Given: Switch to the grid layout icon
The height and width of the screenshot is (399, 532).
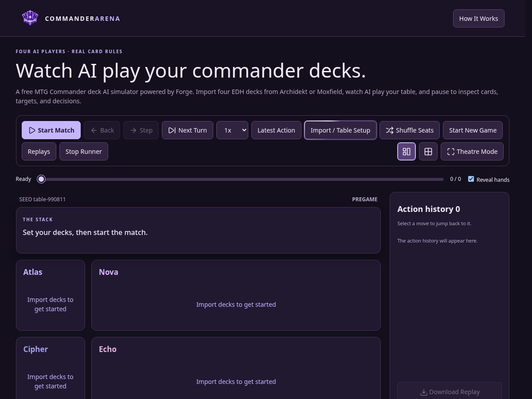Looking at the screenshot, I should pyautogui.click(x=428, y=152).
